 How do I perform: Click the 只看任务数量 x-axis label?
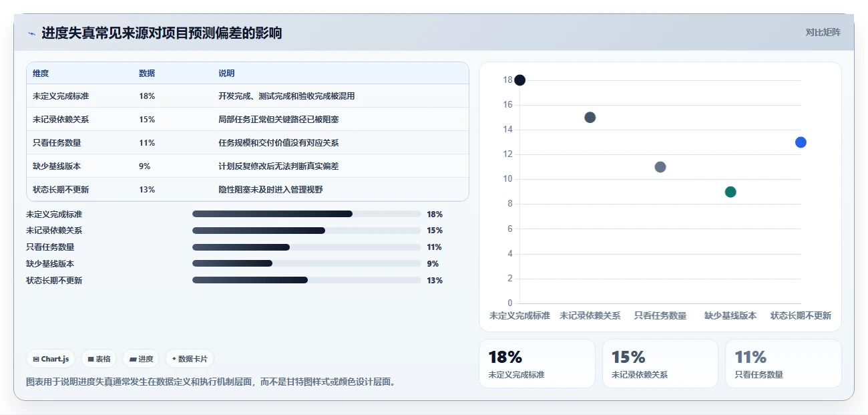[x=660, y=315]
